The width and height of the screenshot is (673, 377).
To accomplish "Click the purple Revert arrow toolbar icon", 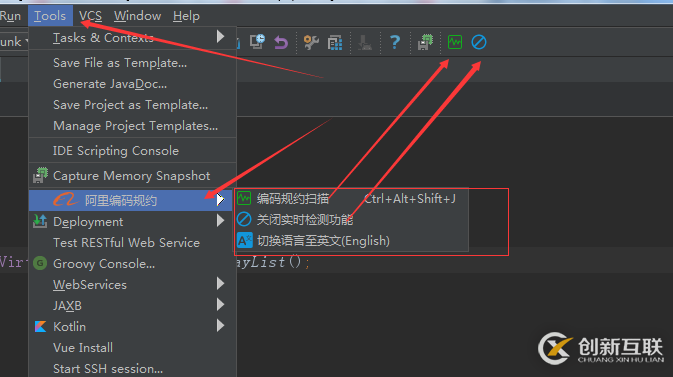I will [281, 43].
